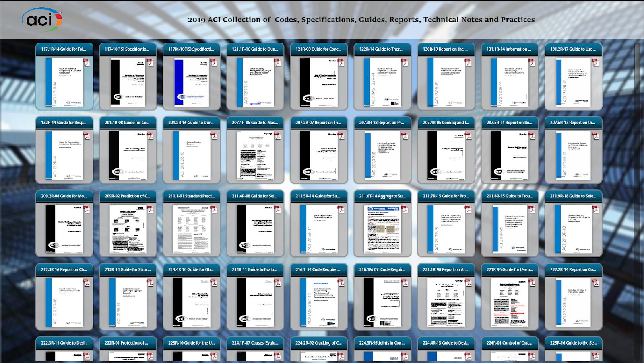The height and width of the screenshot is (363, 644).
Task: Select the 211.8R-15 Guide cover thumbnail
Action: point(510,229)
